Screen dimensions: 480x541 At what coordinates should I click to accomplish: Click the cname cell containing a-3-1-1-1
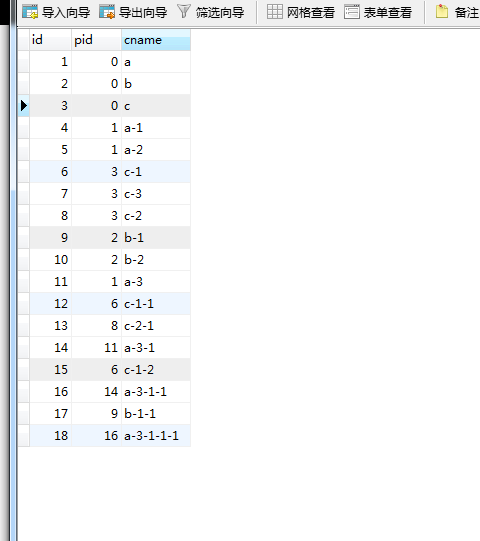pos(156,436)
